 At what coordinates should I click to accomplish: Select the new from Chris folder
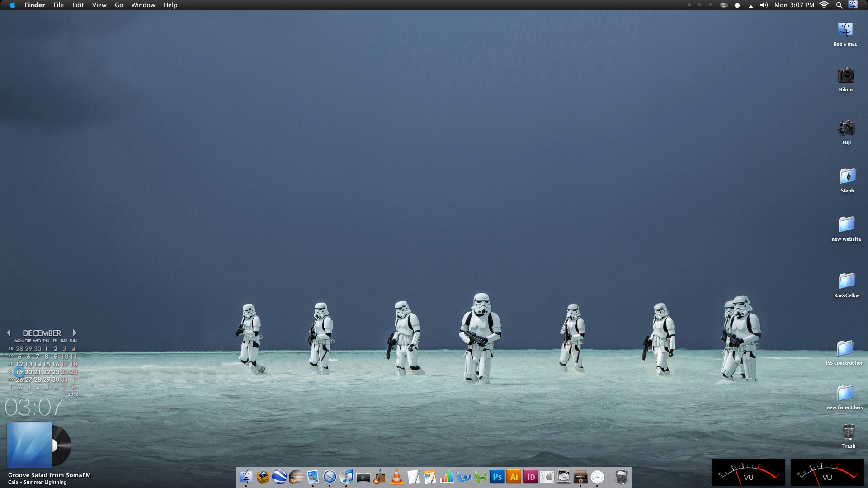[844, 393]
